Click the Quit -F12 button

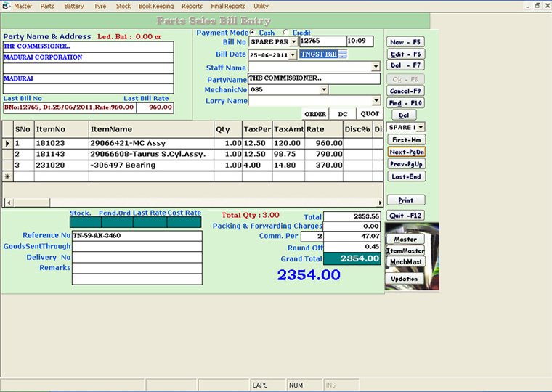point(405,216)
